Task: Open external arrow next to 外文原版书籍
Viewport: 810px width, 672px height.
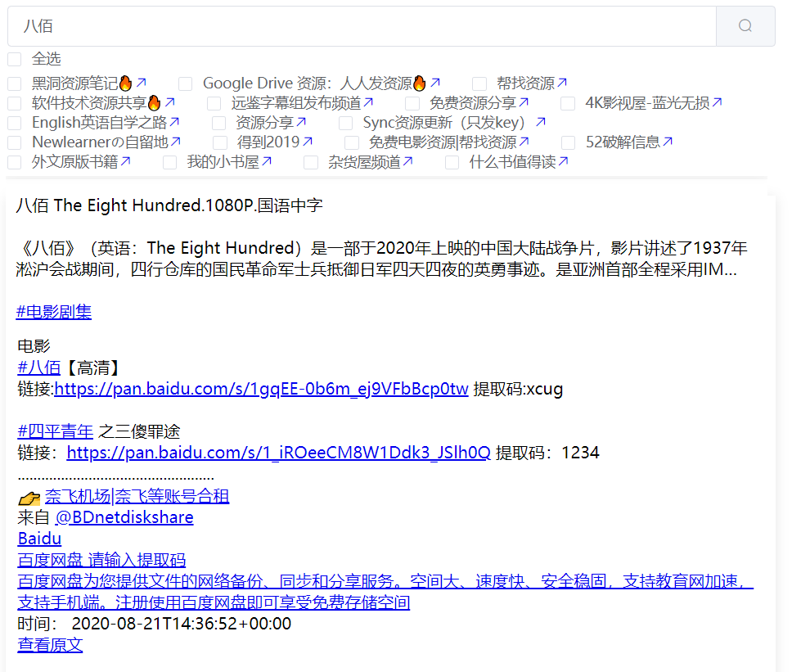Action: coord(125,162)
